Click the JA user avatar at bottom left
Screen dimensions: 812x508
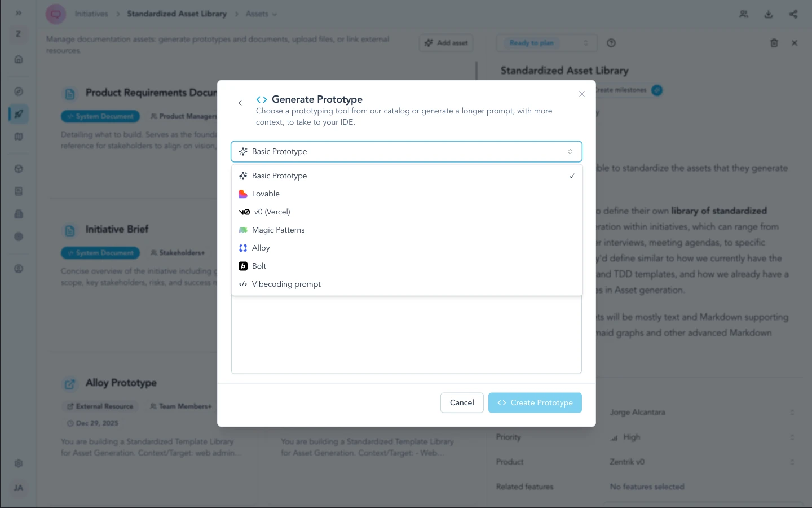pos(19,488)
